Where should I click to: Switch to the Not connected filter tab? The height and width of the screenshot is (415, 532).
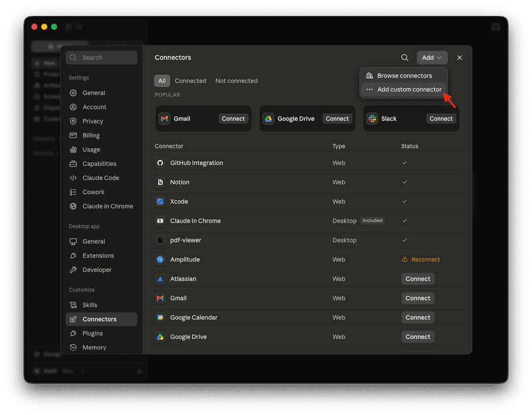[237, 81]
